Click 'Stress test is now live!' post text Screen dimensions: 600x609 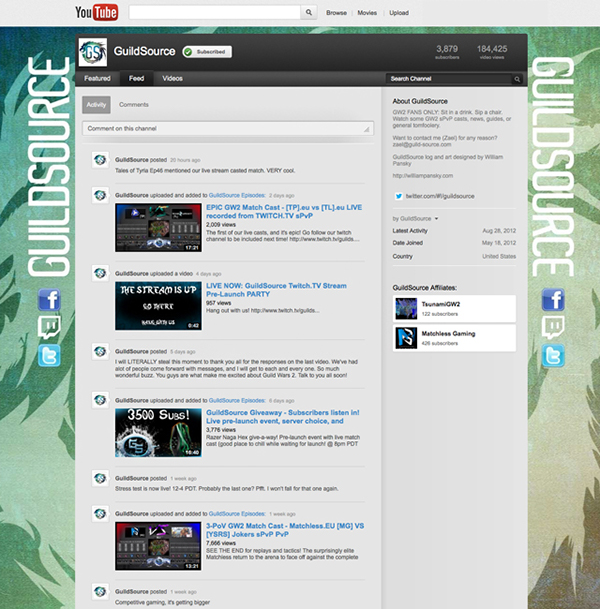pos(226,489)
